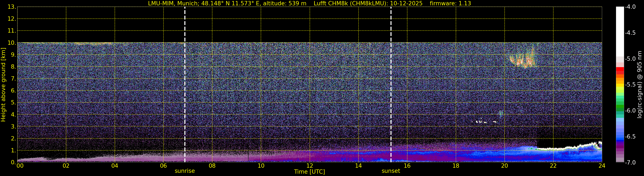Select time axis tick label '14'

point(358,166)
